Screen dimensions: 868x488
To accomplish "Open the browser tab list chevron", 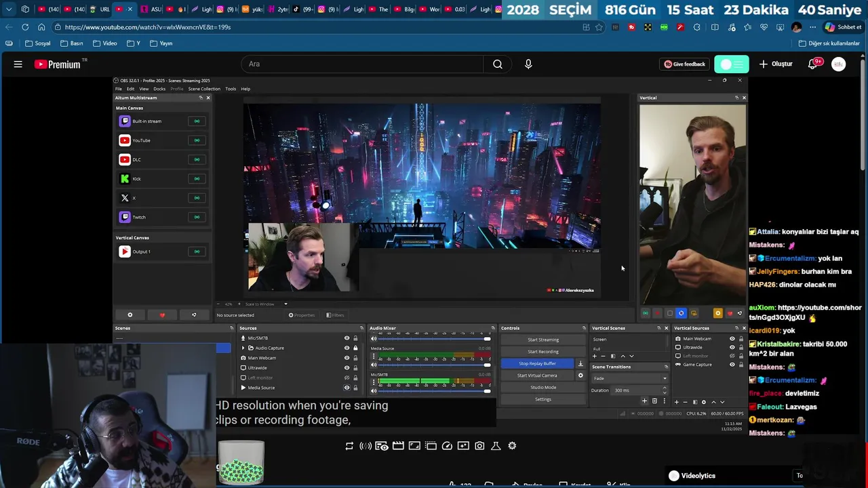I will point(9,9).
